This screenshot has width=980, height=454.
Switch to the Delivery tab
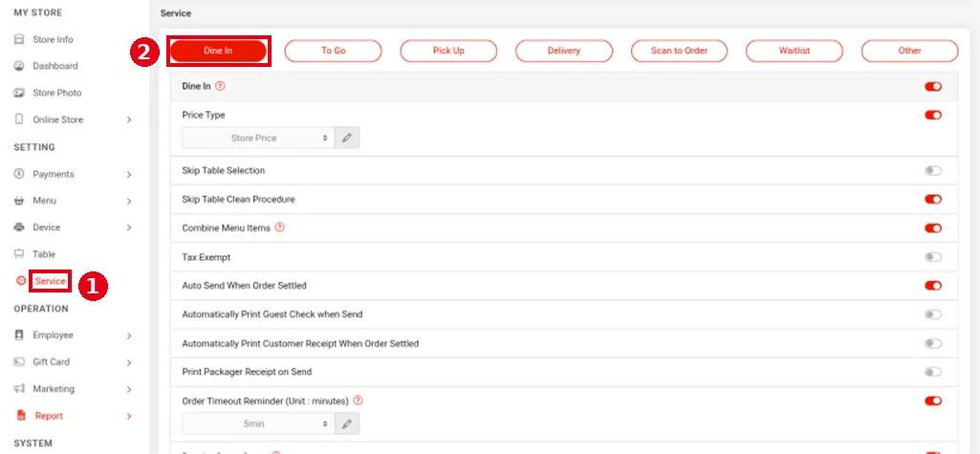point(564,51)
